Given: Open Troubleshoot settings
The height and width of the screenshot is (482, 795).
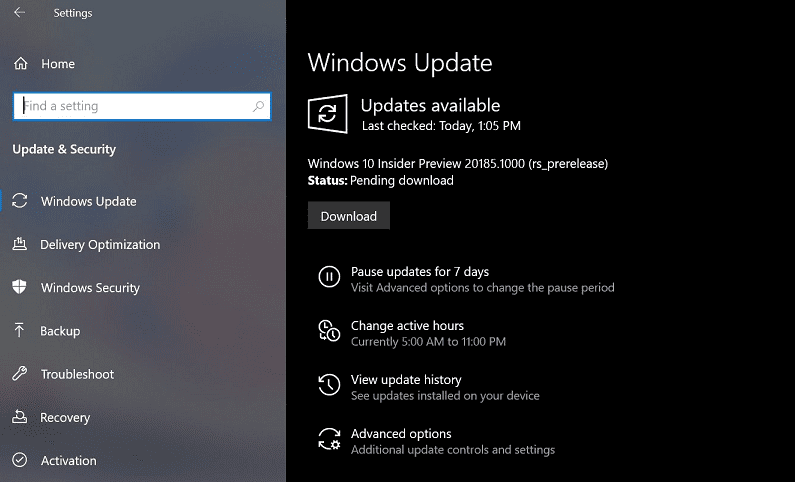Looking at the screenshot, I should tap(78, 374).
